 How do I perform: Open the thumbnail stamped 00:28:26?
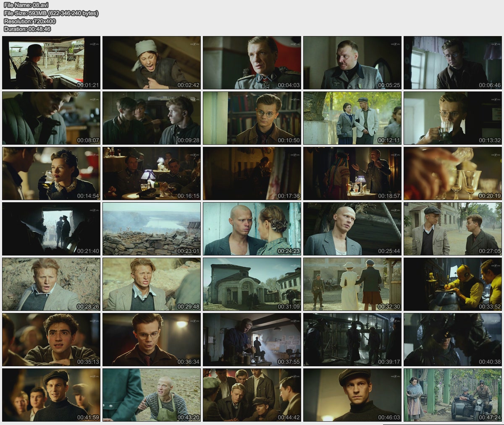[x=51, y=284]
